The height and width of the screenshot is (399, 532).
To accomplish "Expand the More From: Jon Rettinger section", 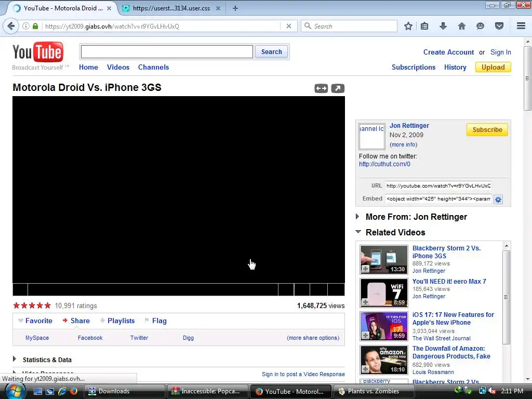I will [x=357, y=217].
